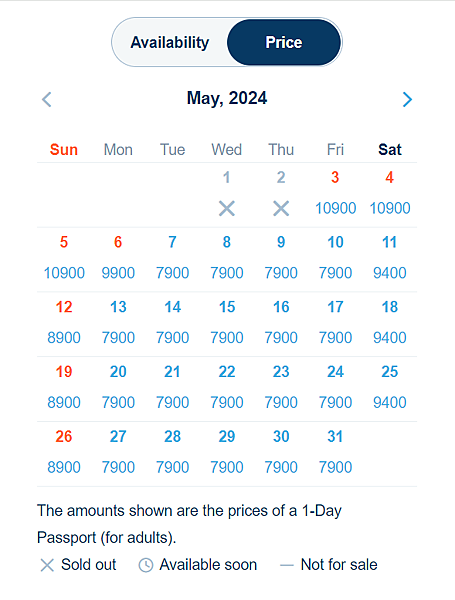Select Saturday May 11 at 9400
This screenshot has height=600, width=455.
tap(390, 259)
